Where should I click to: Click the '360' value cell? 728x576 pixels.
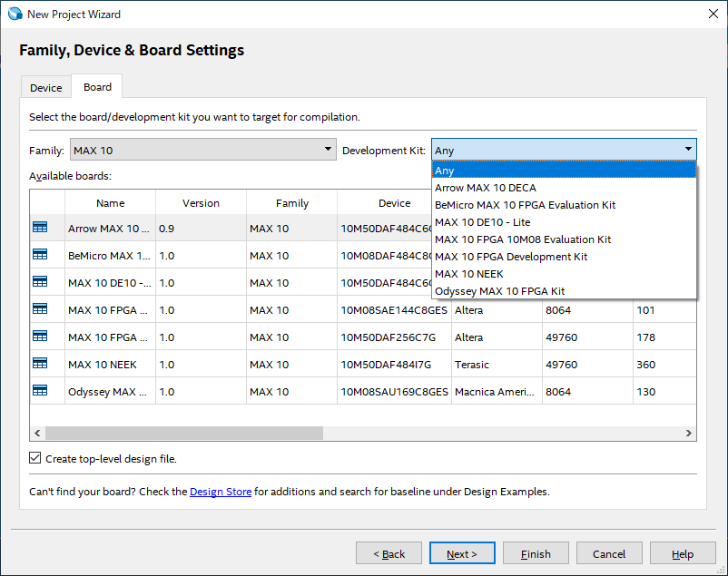664,364
